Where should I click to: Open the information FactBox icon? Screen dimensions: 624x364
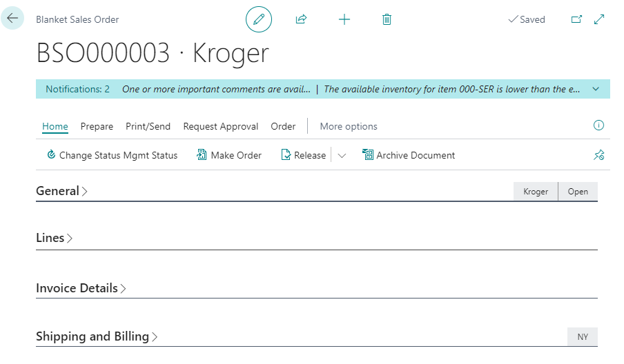click(x=598, y=125)
